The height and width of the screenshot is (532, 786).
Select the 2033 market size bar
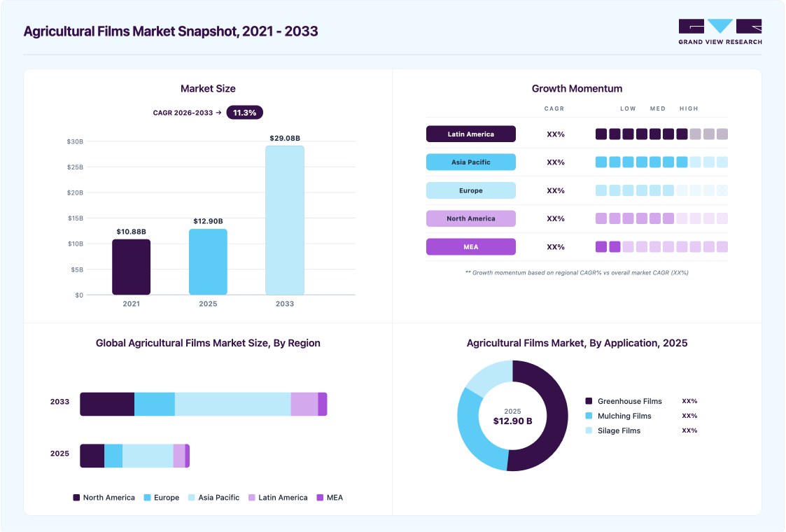pos(285,220)
